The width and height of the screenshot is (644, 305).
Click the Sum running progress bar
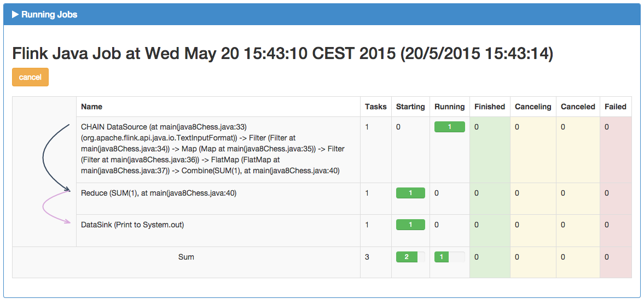click(449, 257)
